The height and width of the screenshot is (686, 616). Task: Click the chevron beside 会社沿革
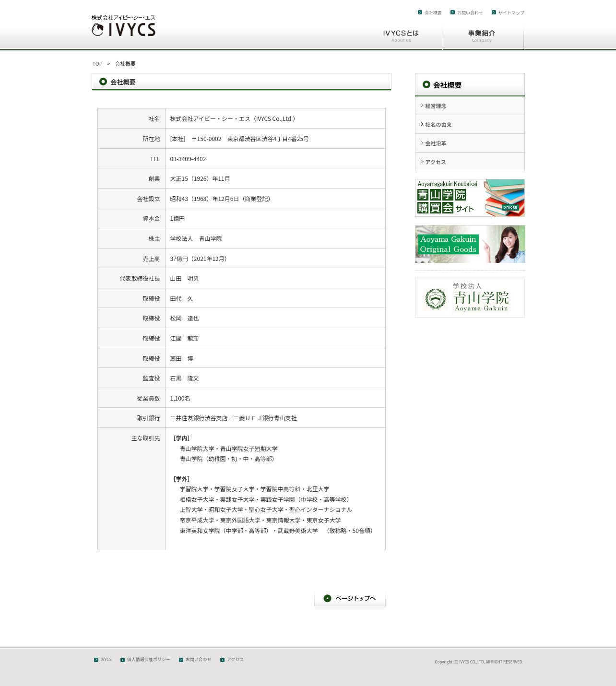coord(422,143)
